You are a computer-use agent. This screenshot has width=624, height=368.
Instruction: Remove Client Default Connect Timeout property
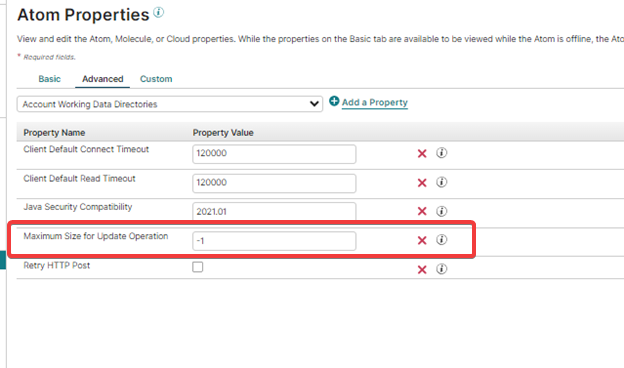pyautogui.click(x=422, y=154)
